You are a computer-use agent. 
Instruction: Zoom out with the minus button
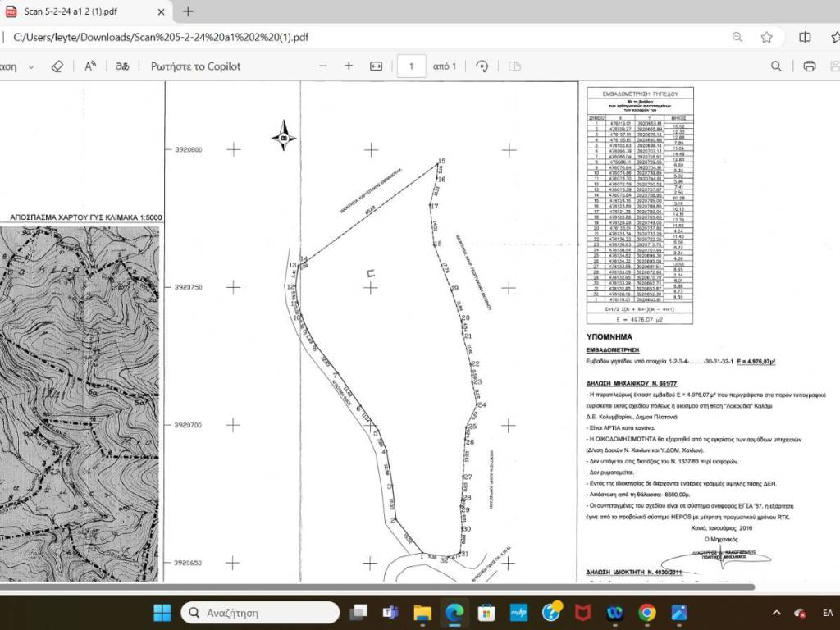(x=323, y=66)
